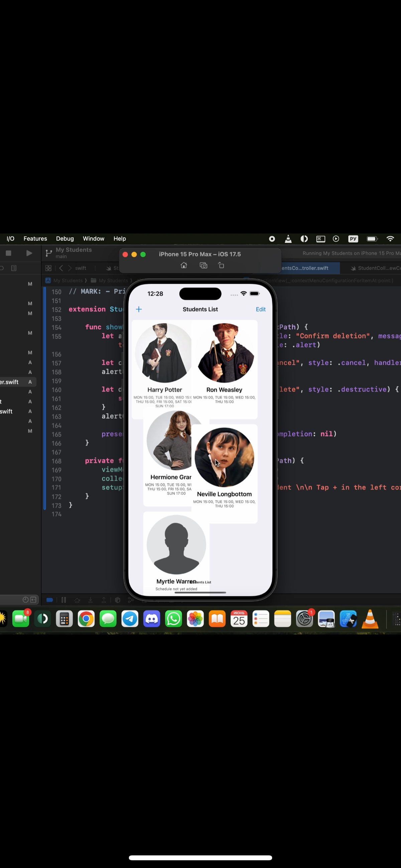The image size is (401, 868).
Task: Open Preview from the Dock
Action: pos(326,619)
